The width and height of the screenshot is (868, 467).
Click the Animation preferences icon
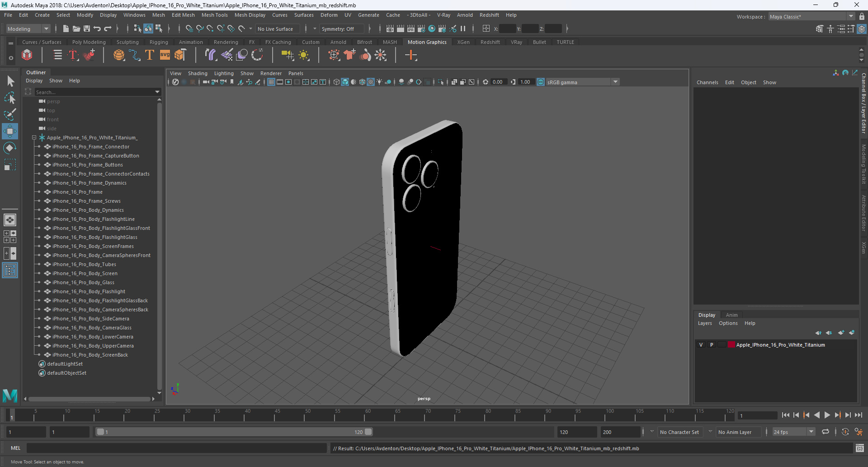(859, 432)
